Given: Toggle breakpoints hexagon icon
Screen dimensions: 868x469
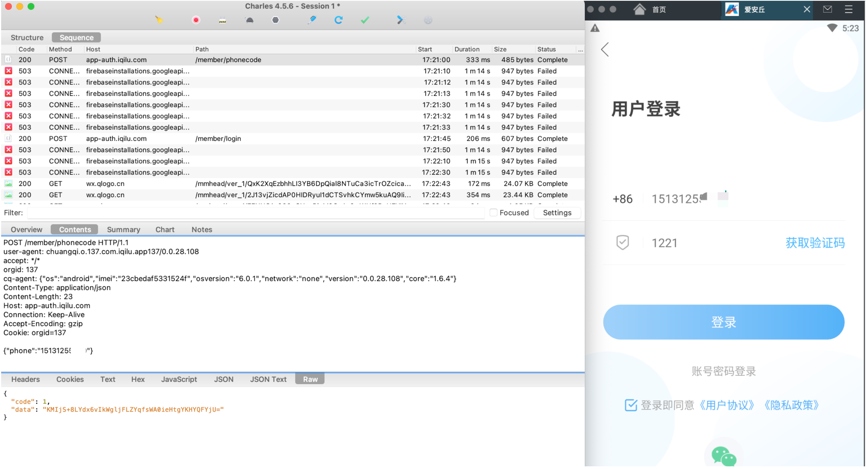Looking at the screenshot, I should (x=275, y=20).
